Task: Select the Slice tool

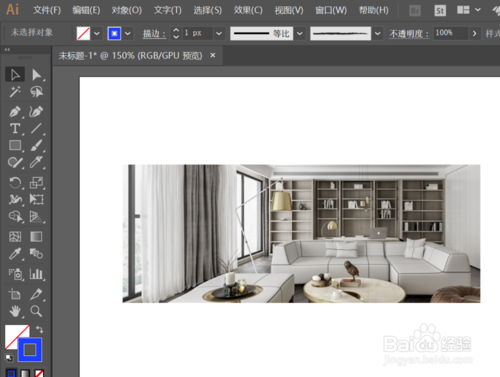Action: [36, 294]
